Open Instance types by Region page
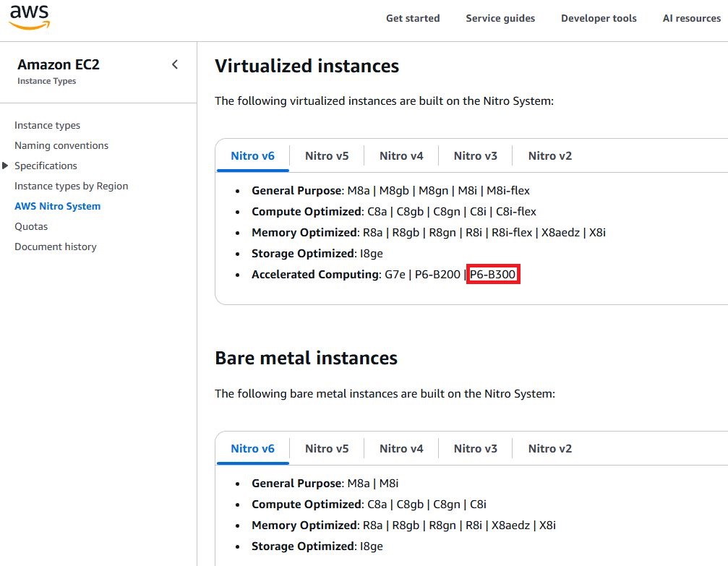 71,186
